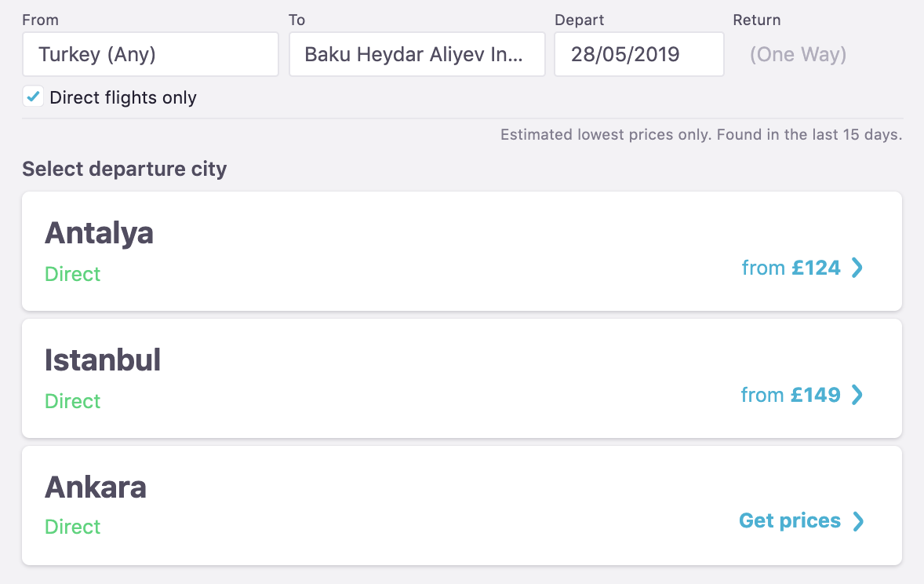Click the Get prices link for Ankara
The image size is (924, 584).
(x=790, y=521)
